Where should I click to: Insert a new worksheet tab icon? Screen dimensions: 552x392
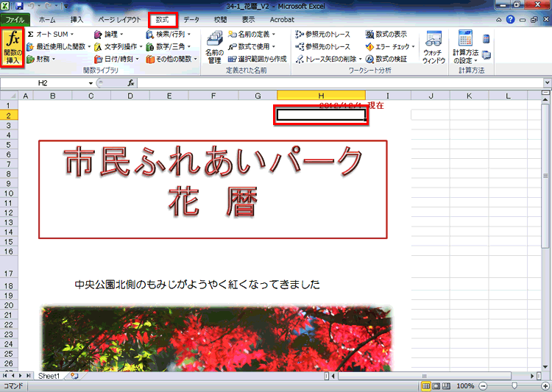coord(74,376)
